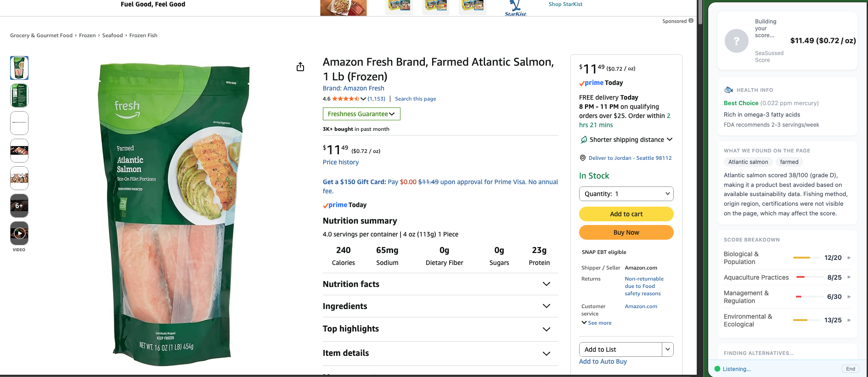The height and width of the screenshot is (377, 868).
Task: Click the question mark score placeholder
Action: 736,41
